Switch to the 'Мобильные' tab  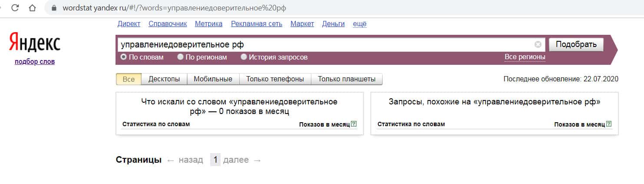click(x=213, y=79)
